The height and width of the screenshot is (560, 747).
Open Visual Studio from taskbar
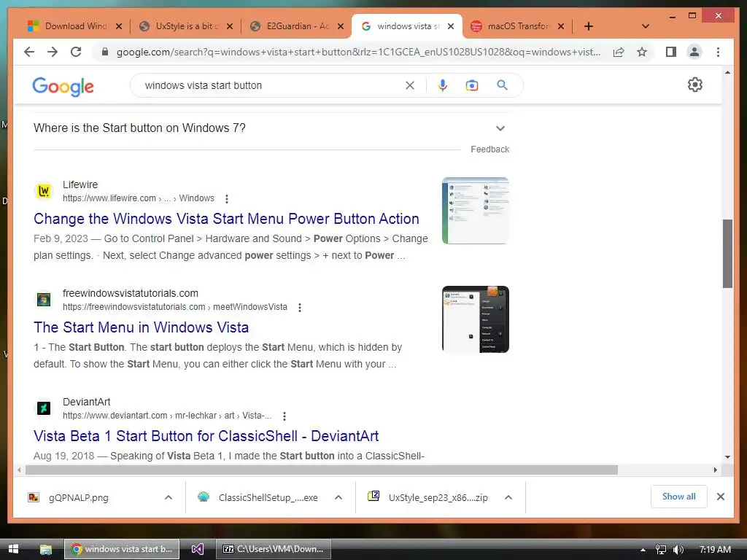tap(198, 549)
